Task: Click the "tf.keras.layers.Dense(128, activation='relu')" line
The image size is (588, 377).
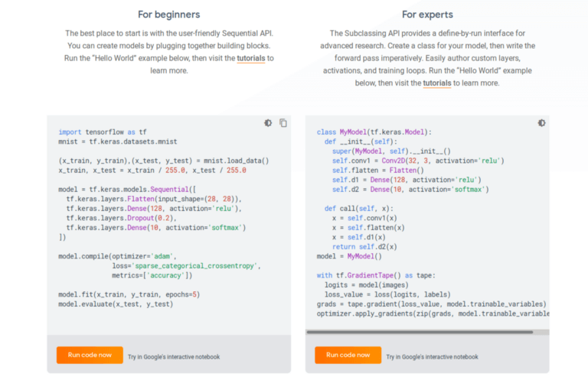Action: click(154, 209)
